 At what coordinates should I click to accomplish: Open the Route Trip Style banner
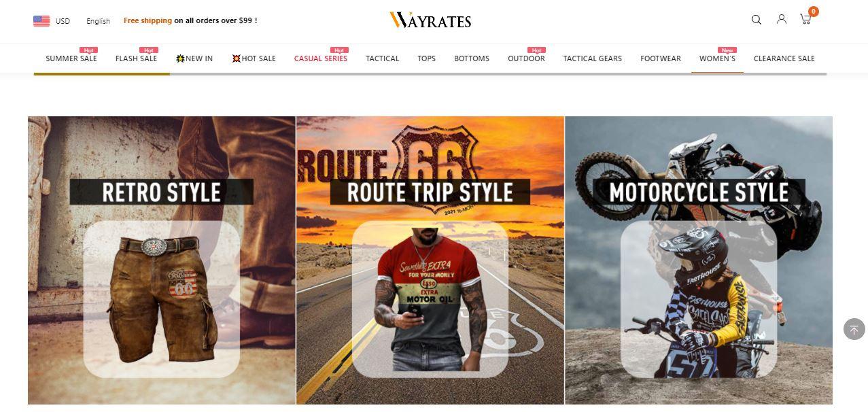click(430, 260)
